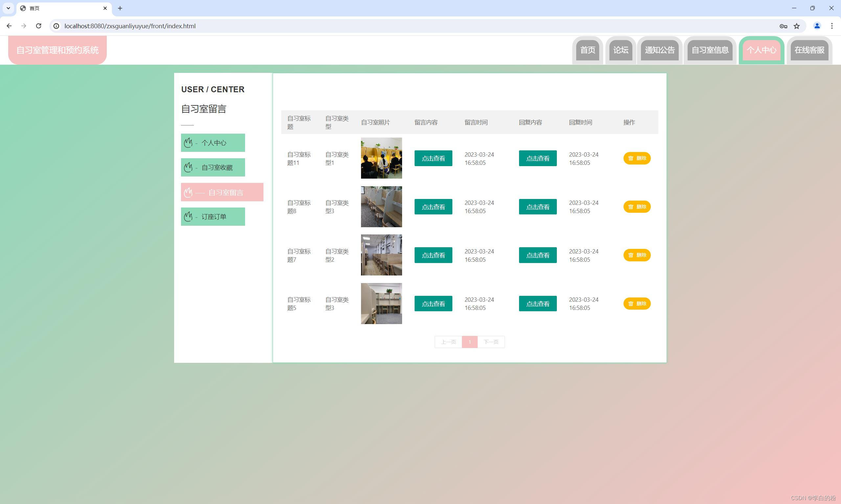Delete the 自习室标题7 message
The width and height of the screenshot is (841, 504).
click(637, 255)
